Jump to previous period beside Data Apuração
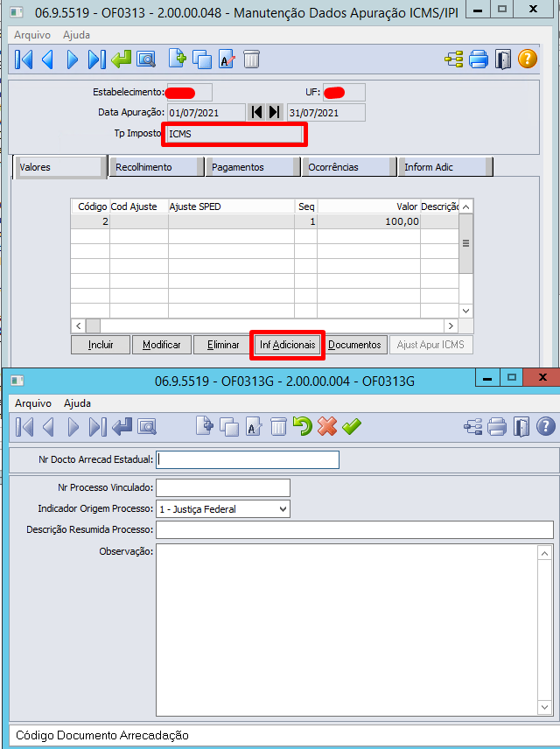The image size is (560, 749). tap(256, 112)
